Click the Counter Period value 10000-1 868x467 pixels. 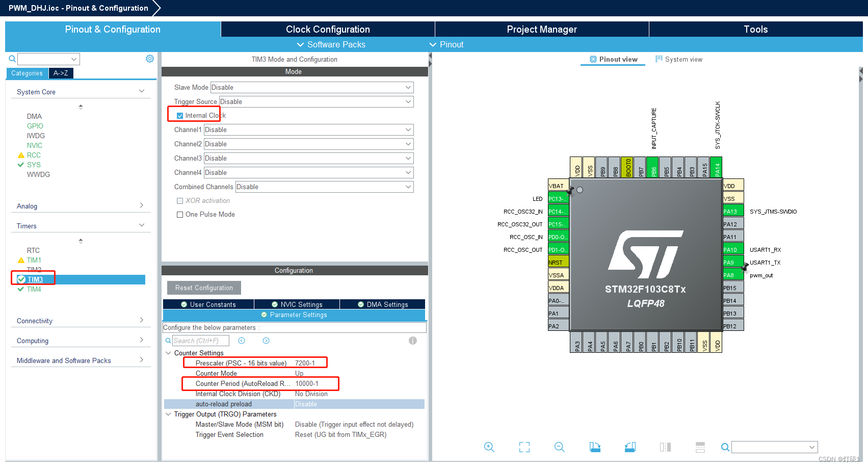coord(307,383)
